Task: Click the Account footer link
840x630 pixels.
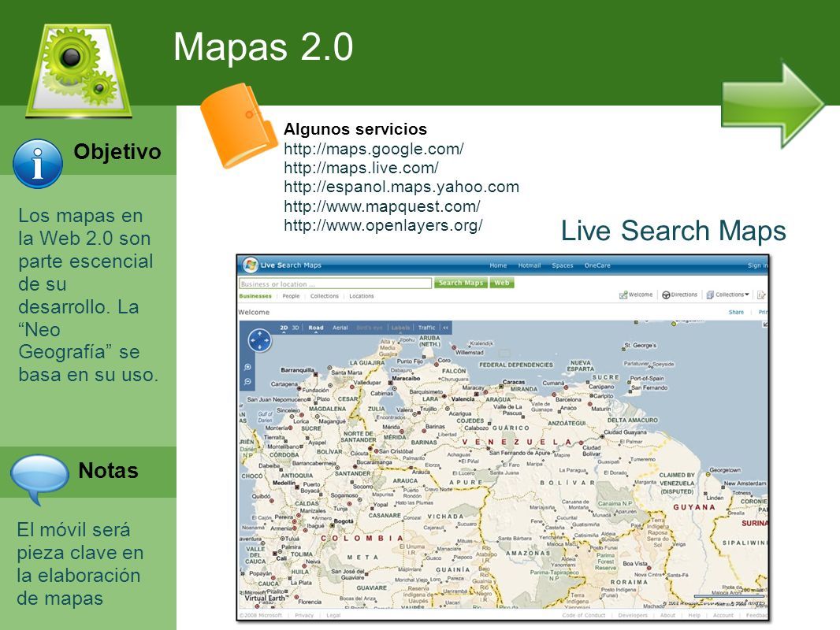Action: [x=723, y=616]
